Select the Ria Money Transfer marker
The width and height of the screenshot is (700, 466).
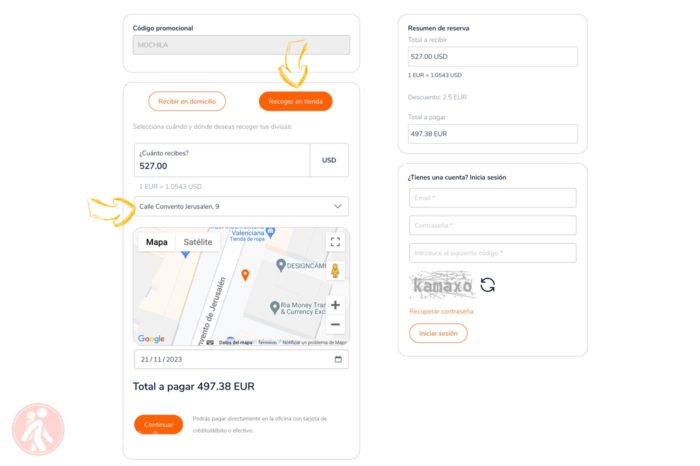[x=275, y=308]
